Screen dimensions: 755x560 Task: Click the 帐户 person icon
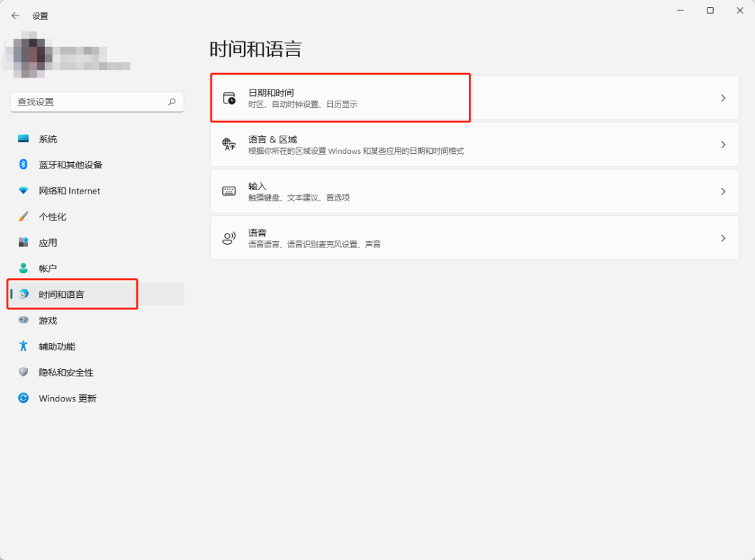tap(23, 268)
